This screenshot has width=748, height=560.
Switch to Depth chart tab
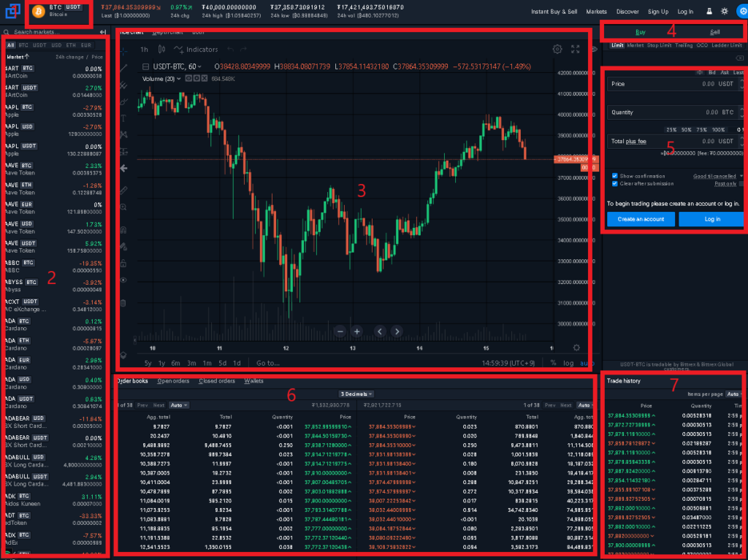(167, 32)
